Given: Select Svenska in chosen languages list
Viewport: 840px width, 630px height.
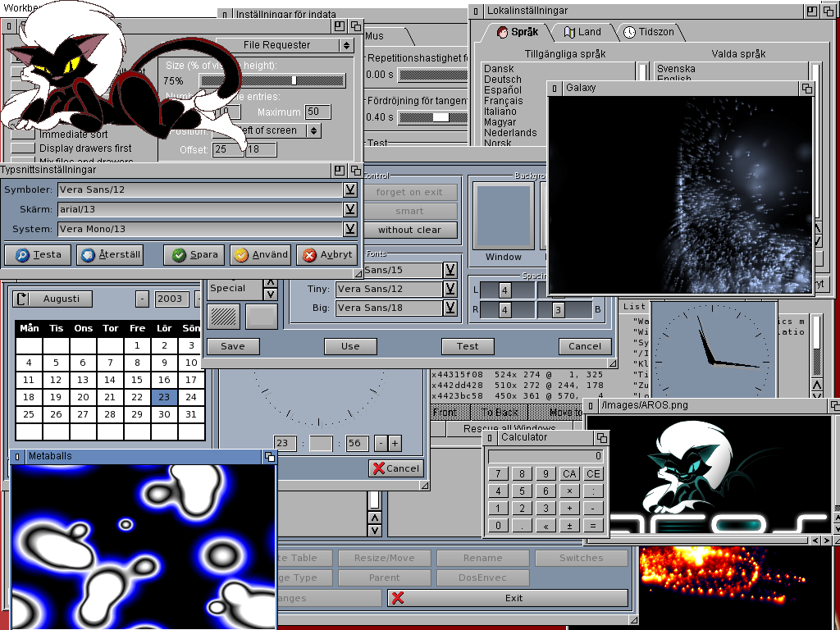Looking at the screenshot, I should pyautogui.click(x=676, y=69).
